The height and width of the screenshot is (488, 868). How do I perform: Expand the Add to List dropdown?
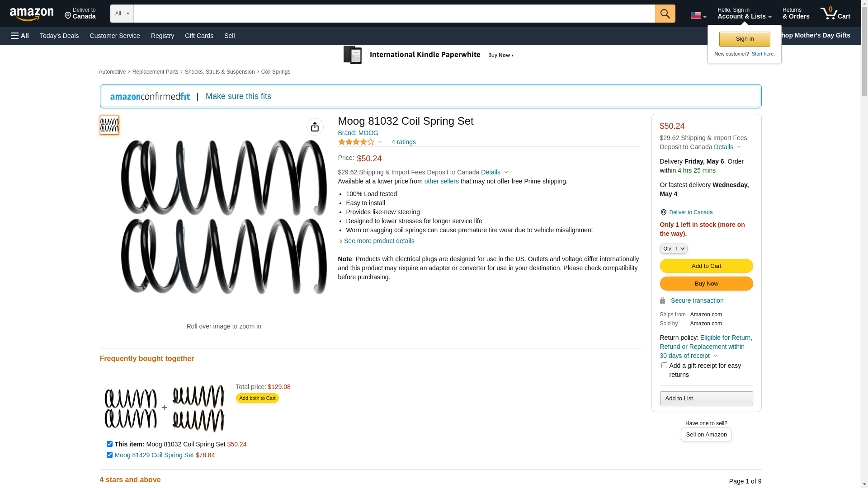coord(706,398)
